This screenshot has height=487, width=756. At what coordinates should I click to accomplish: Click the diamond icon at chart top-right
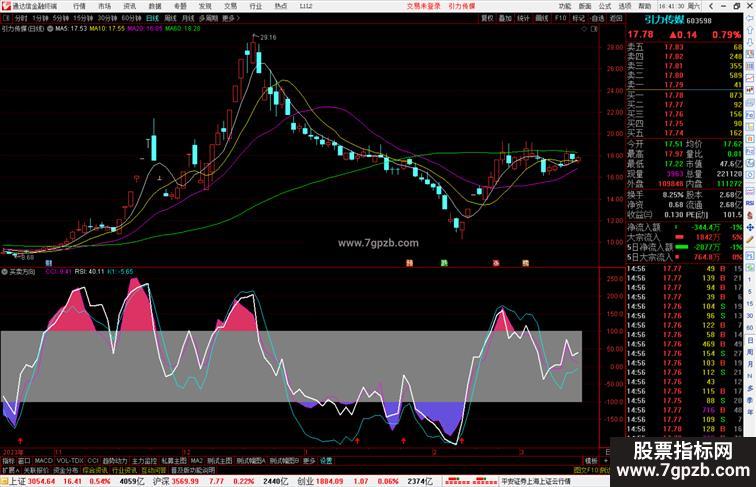point(584,29)
